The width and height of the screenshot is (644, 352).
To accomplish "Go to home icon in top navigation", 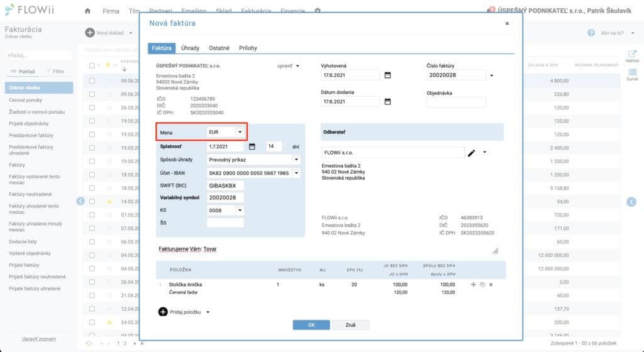I will (87, 11).
